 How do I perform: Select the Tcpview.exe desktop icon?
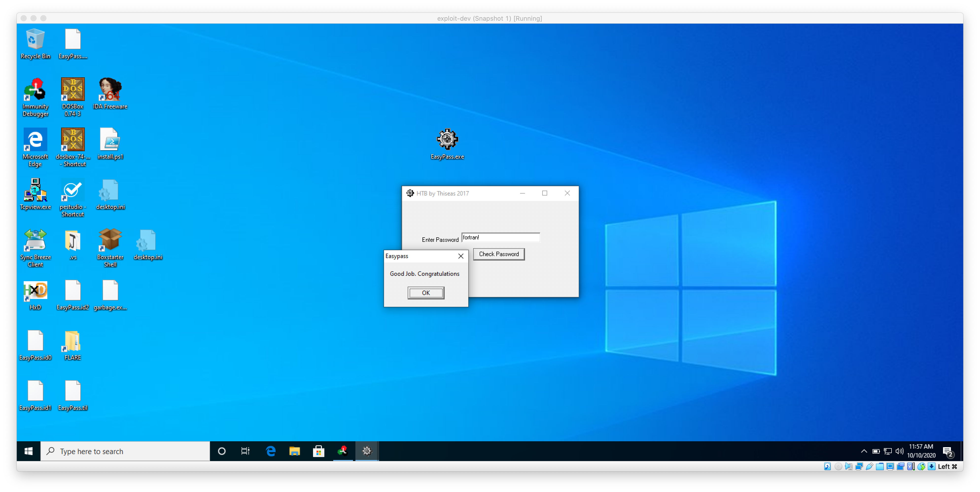[35, 194]
